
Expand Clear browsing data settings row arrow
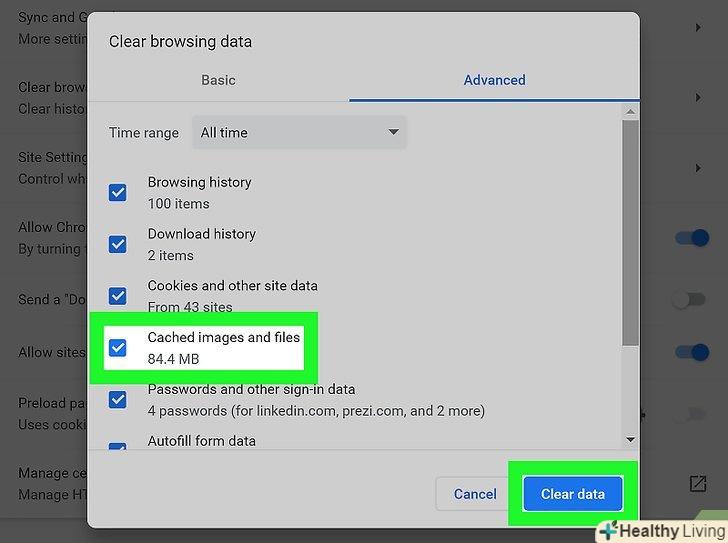[x=698, y=97]
